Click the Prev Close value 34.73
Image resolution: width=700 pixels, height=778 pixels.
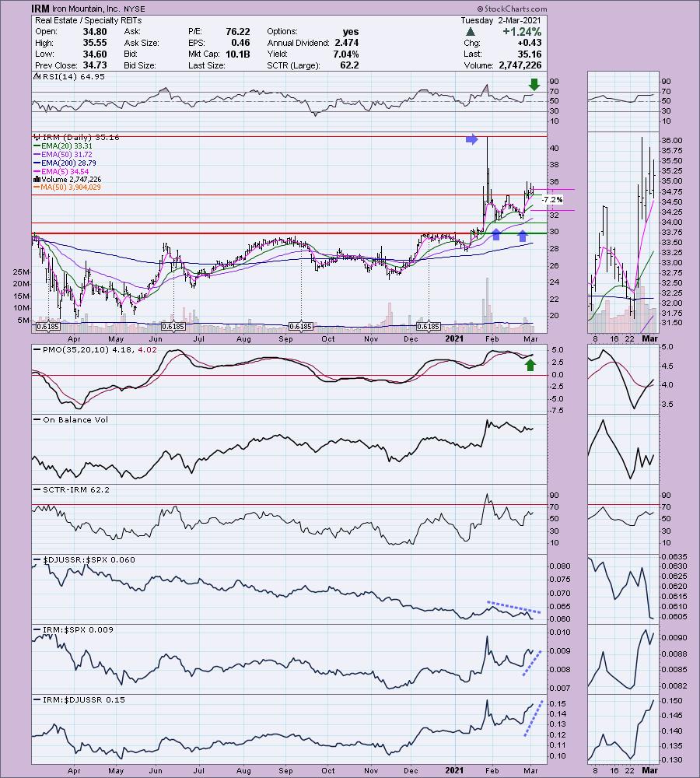point(94,65)
